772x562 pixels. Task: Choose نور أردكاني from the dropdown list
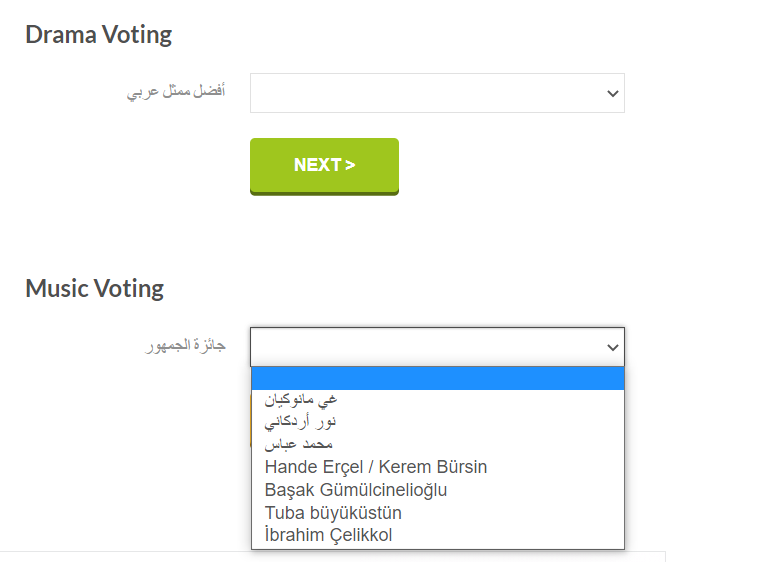point(299,422)
